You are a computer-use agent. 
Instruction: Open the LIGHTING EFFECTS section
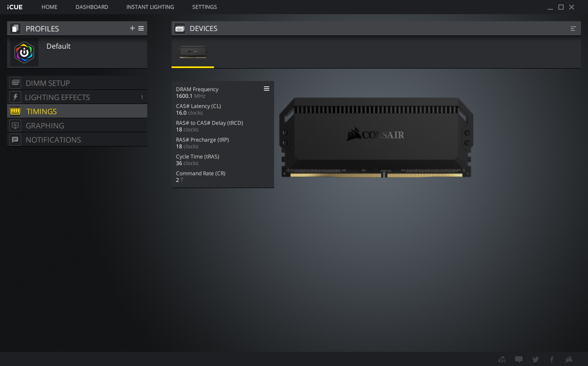tap(77, 97)
